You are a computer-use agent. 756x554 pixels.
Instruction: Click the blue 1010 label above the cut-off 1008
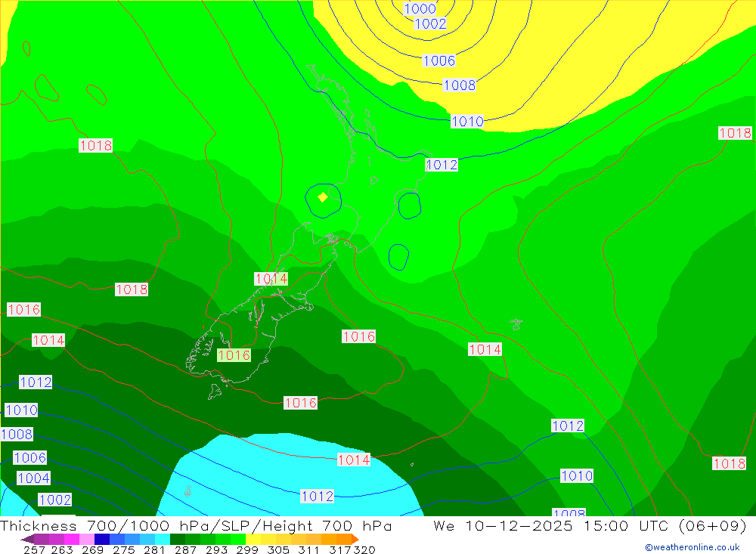tap(577, 476)
